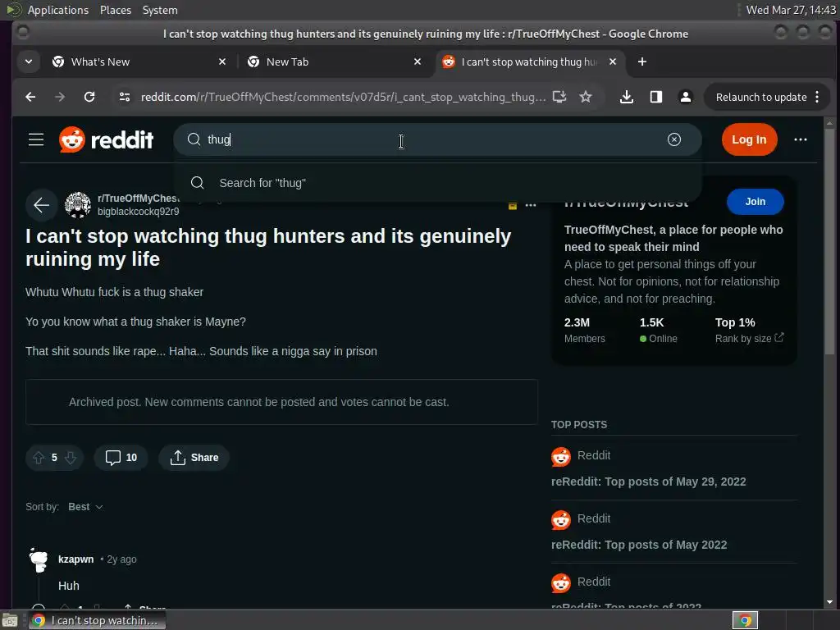Viewport: 840px width, 630px height.
Task: Toggle Chrome side panel
Action: pos(655,97)
